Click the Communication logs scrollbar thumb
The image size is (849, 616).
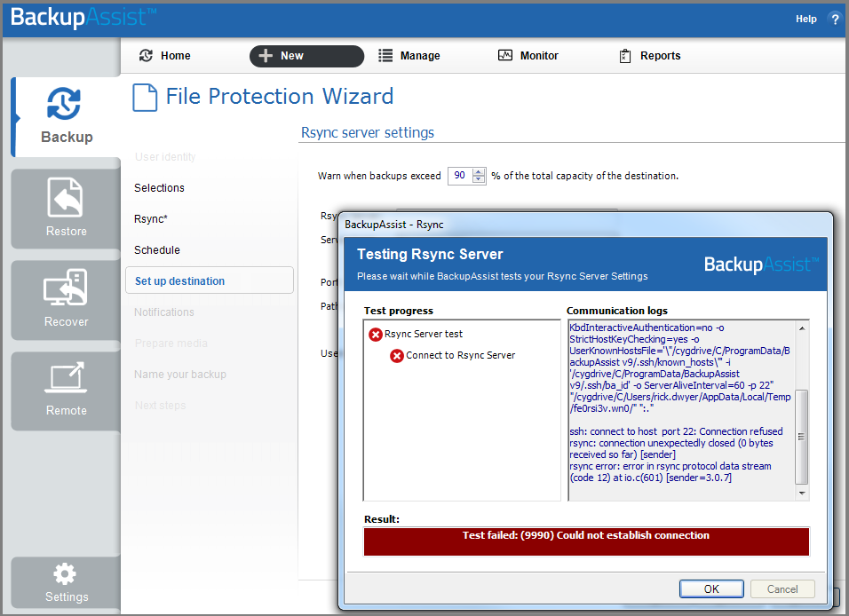(x=801, y=437)
